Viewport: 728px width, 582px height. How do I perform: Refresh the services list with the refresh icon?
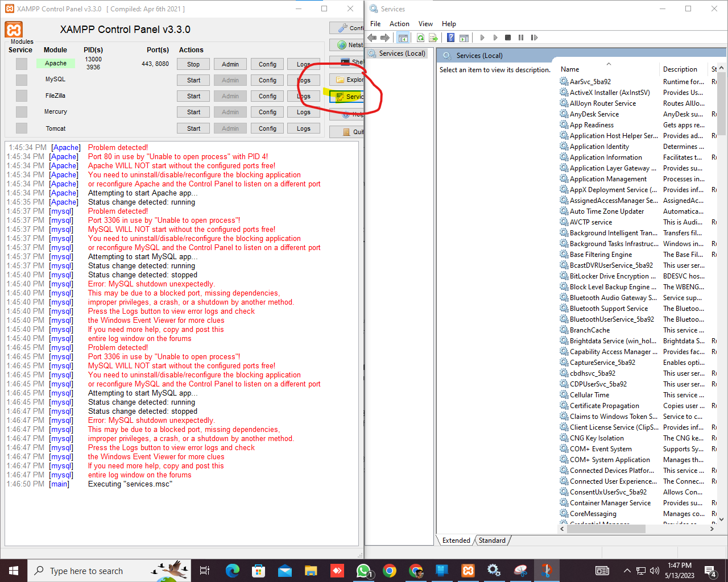click(x=420, y=38)
